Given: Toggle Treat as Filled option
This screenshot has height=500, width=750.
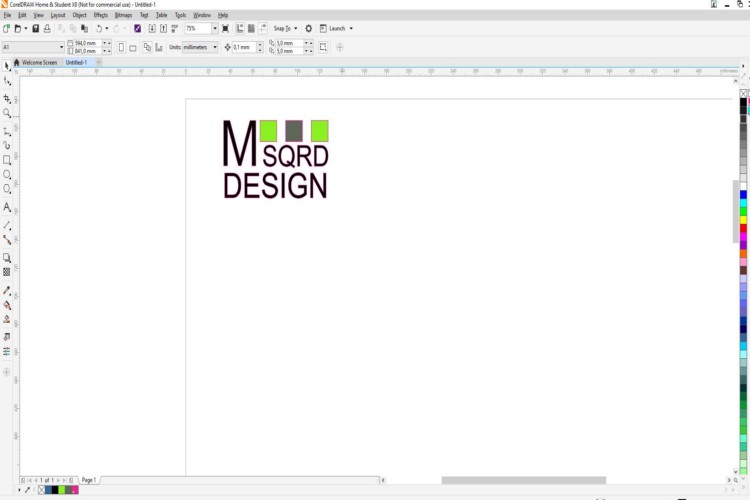Looking at the screenshot, I should tap(323, 47).
